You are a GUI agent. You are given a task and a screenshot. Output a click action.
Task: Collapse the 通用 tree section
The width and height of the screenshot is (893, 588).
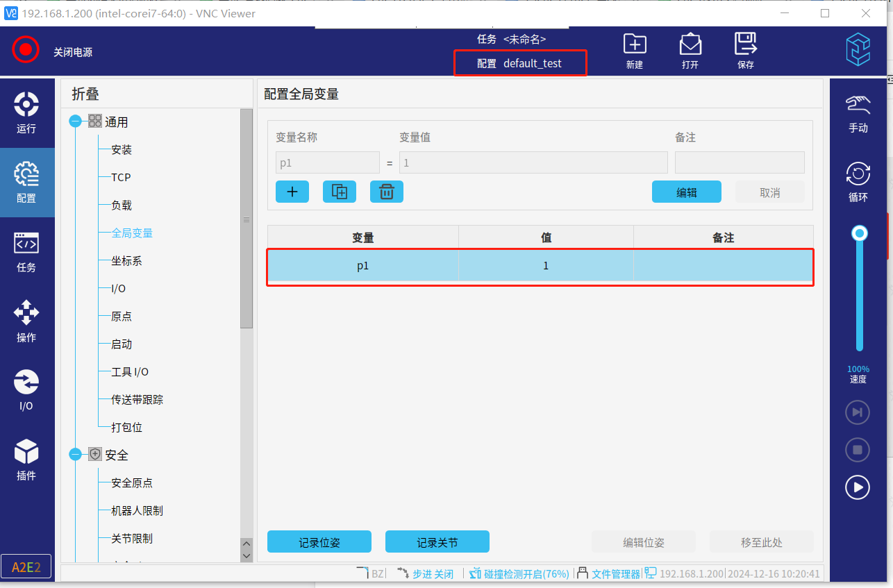point(75,121)
